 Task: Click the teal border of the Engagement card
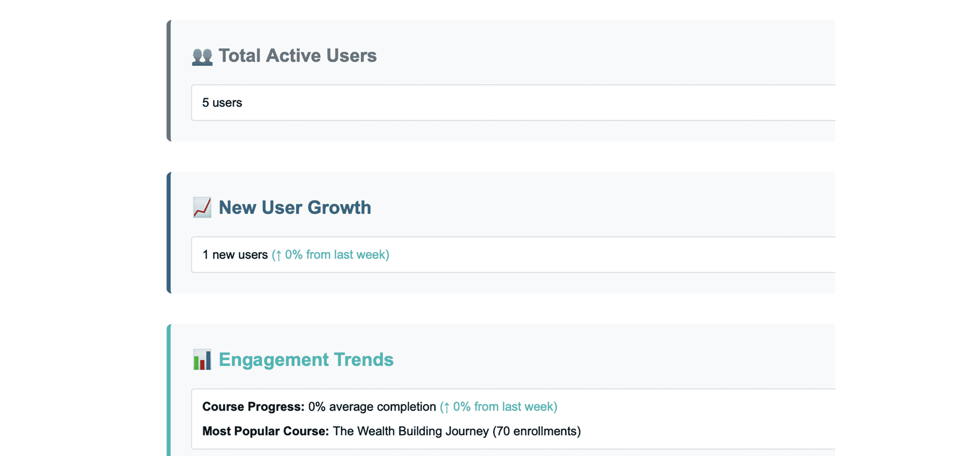click(169, 390)
